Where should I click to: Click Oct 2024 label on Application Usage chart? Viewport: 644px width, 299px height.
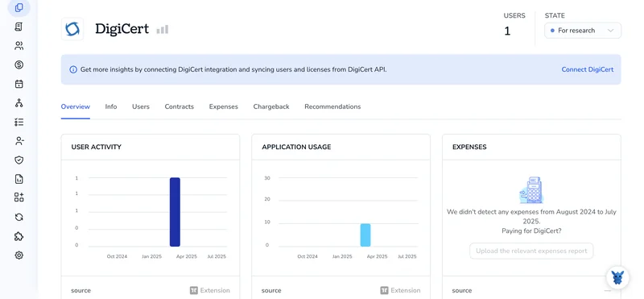pos(308,256)
